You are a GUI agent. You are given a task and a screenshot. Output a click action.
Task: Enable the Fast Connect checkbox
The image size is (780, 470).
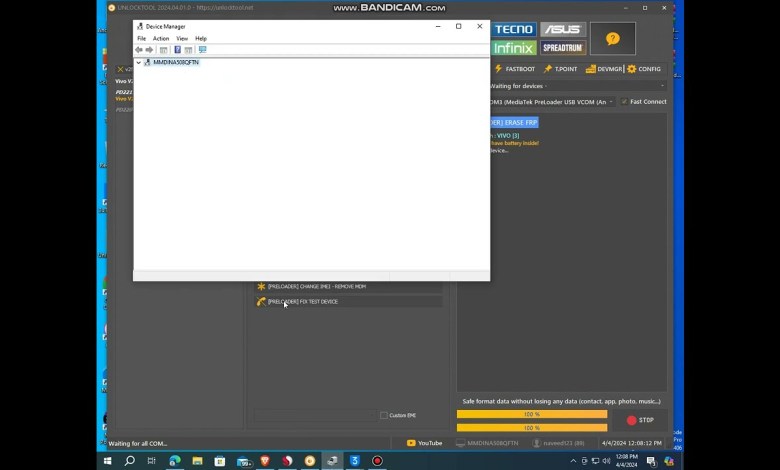click(x=625, y=102)
